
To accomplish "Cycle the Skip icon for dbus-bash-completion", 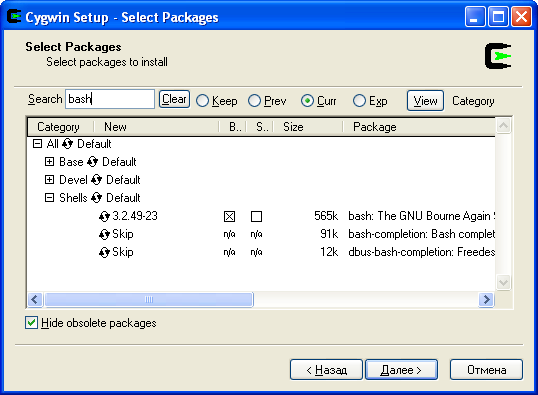I will click(104, 253).
